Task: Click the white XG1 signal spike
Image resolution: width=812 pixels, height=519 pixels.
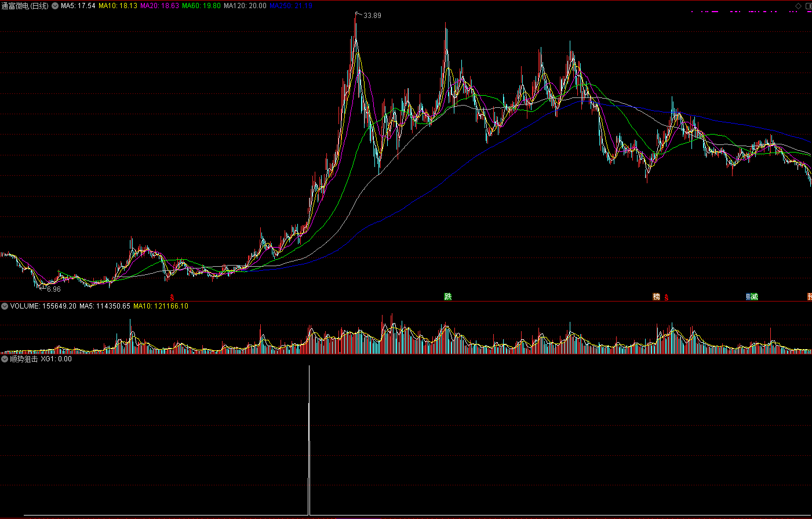Action: [309, 440]
